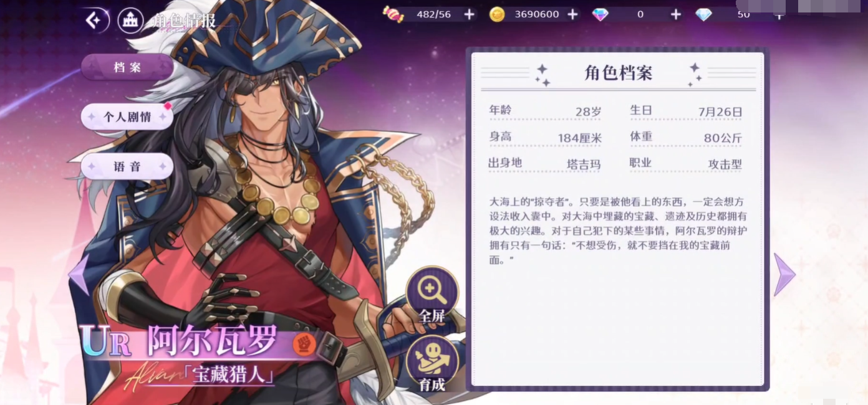Tap the pink diamond currency icon
This screenshot has height=405, width=868.
click(x=600, y=14)
